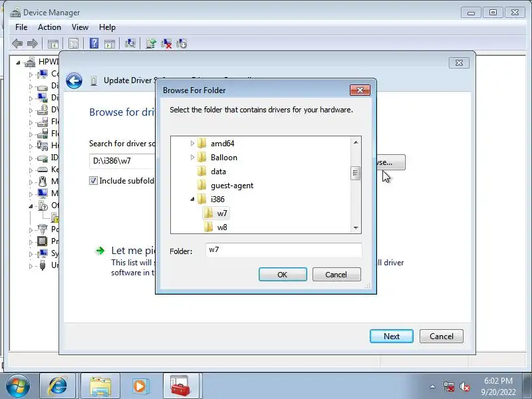The width and height of the screenshot is (532, 399).
Task: Click Cancel in the Update Driver wizard
Action: pyautogui.click(x=442, y=336)
